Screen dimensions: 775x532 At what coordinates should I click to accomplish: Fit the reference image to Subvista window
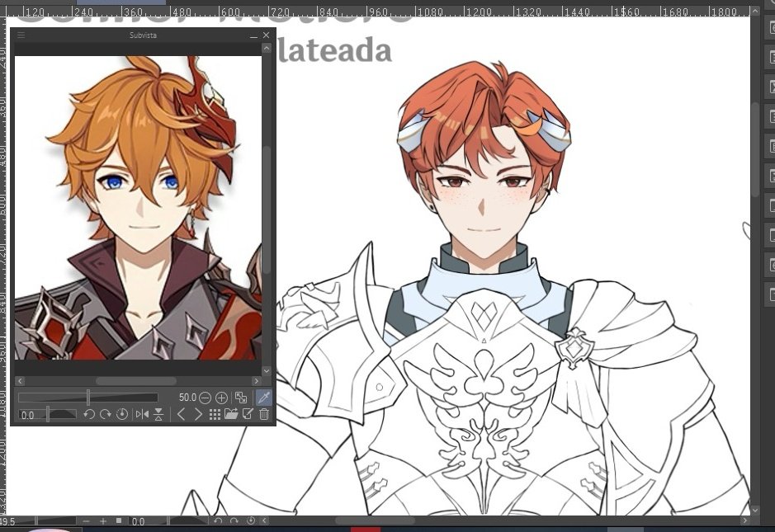point(241,398)
